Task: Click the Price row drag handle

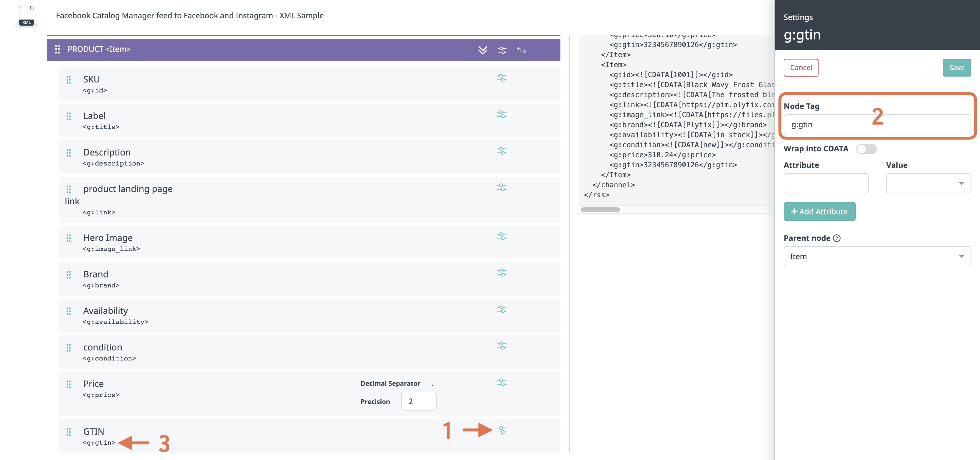Action: [x=68, y=384]
